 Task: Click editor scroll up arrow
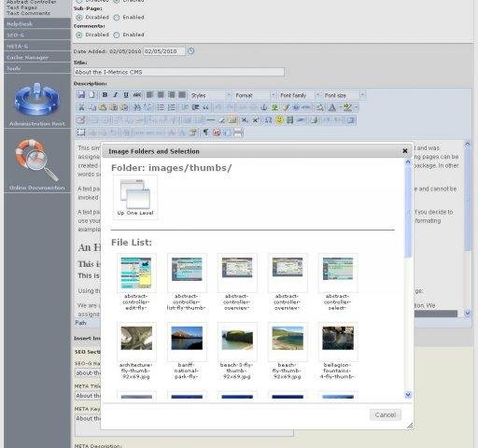467,144
